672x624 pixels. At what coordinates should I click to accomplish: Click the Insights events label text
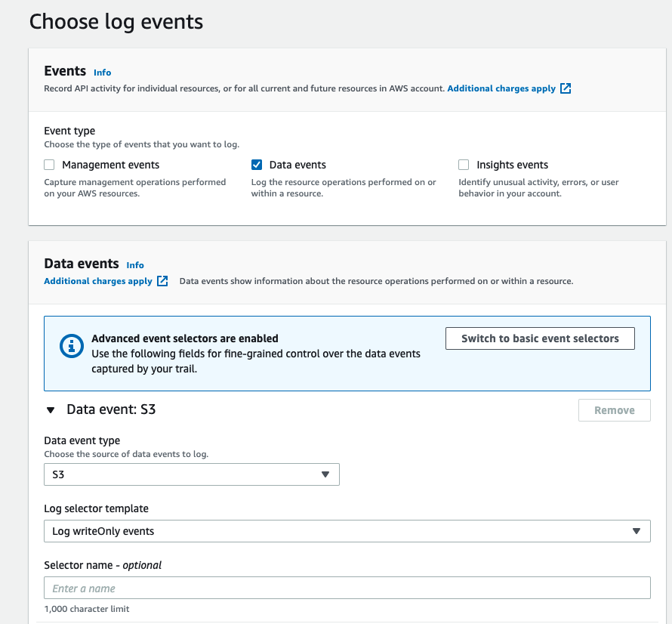click(x=512, y=165)
